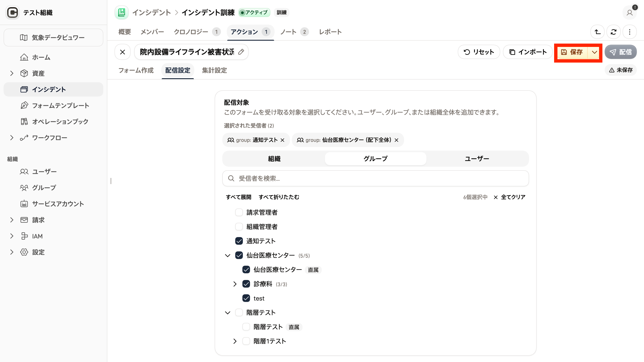Image resolution: width=644 pixels, height=362 pixels.
Task: Open the 集計設定 sub-tab
Action: (x=214, y=70)
